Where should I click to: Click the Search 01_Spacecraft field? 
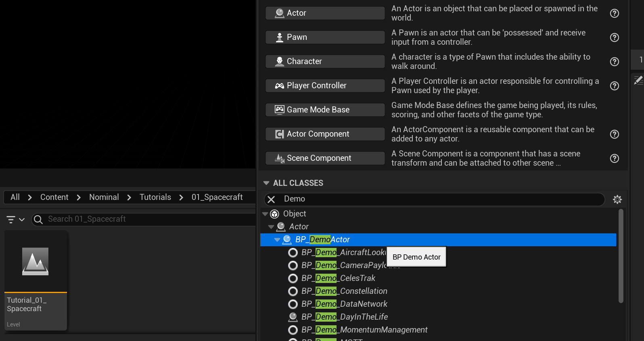click(144, 219)
